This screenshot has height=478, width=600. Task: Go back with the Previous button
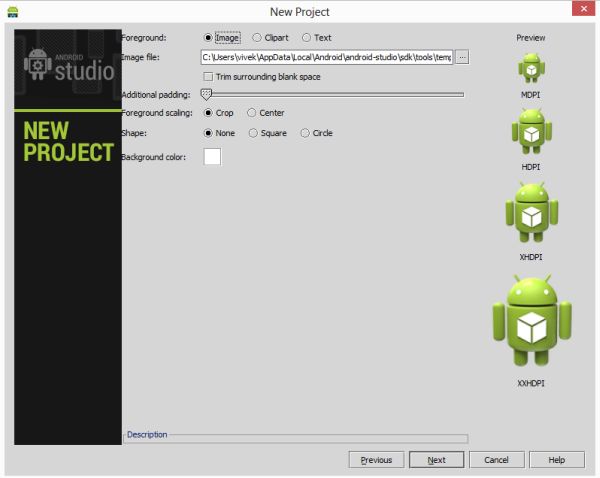click(377, 460)
